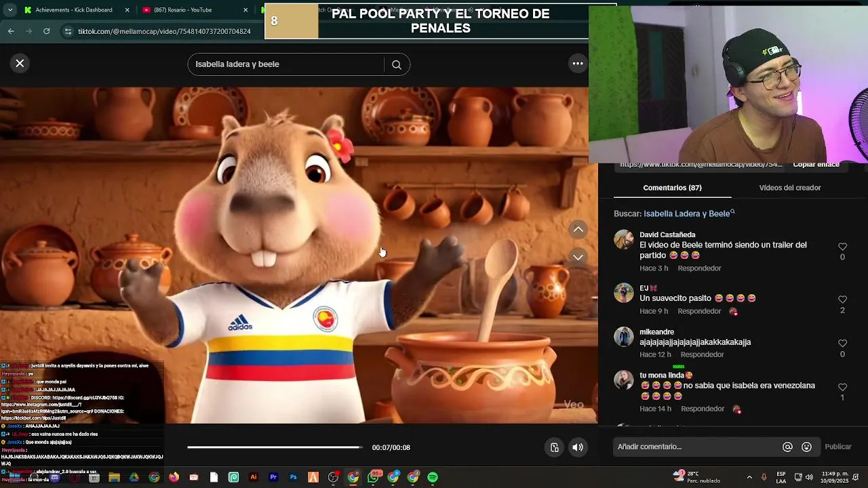The width and height of the screenshot is (868, 488).
Task: Like mikeandre's comment
Action: pyautogui.click(x=842, y=344)
